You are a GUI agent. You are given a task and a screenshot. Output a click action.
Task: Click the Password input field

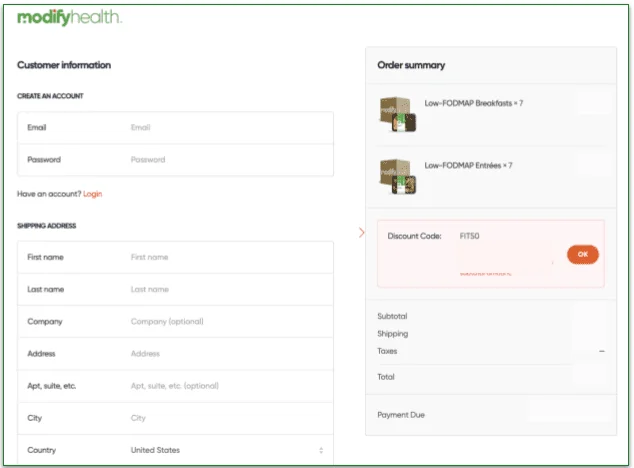pos(175,160)
